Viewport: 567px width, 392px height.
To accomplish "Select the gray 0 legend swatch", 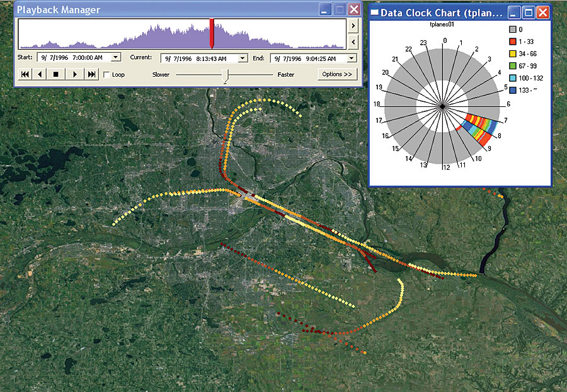I will coord(512,29).
